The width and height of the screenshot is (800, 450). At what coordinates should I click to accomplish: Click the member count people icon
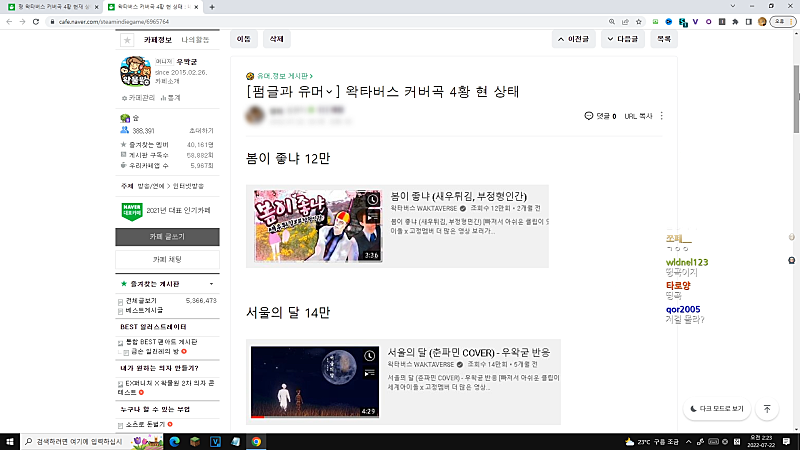click(124, 130)
